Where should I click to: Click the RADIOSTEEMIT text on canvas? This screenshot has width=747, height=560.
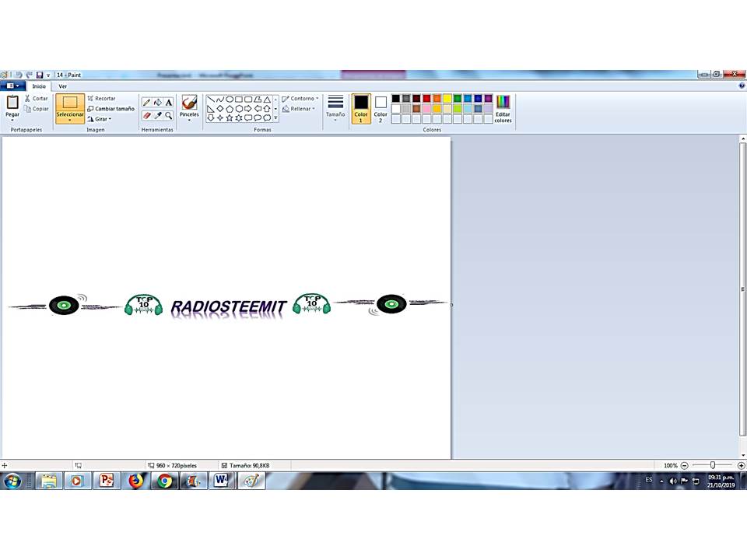229,307
